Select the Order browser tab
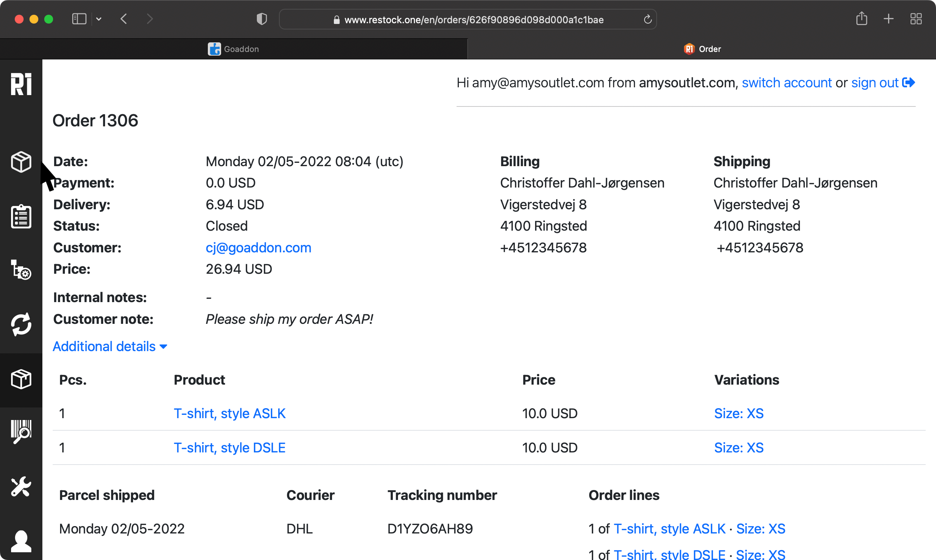Image resolution: width=936 pixels, height=560 pixels. (x=702, y=49)
